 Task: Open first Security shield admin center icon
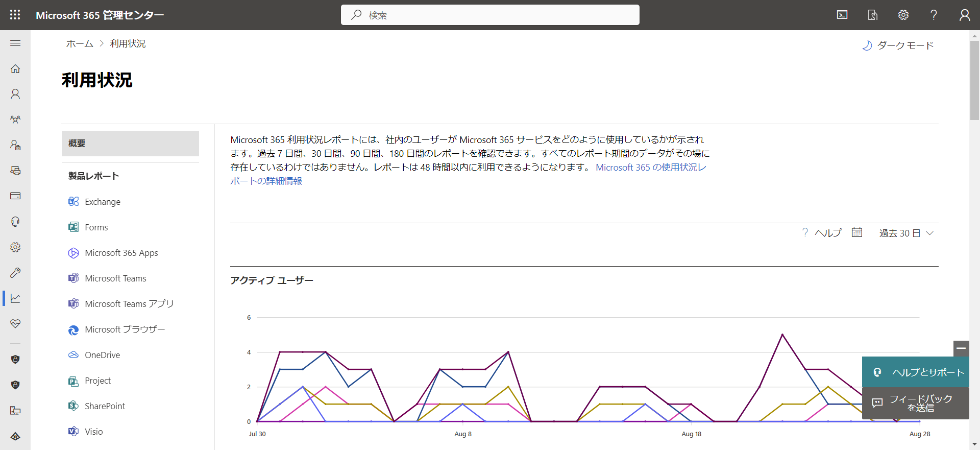point(15,360)
